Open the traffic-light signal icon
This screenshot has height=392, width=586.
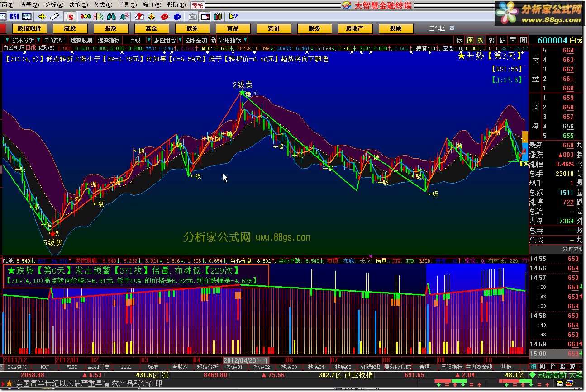tap(86, 17)
